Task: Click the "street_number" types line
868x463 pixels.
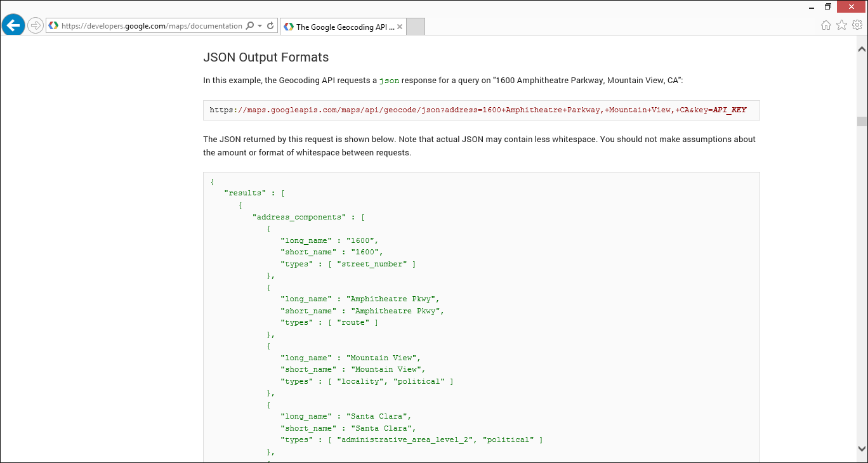Action: (348, 264)
